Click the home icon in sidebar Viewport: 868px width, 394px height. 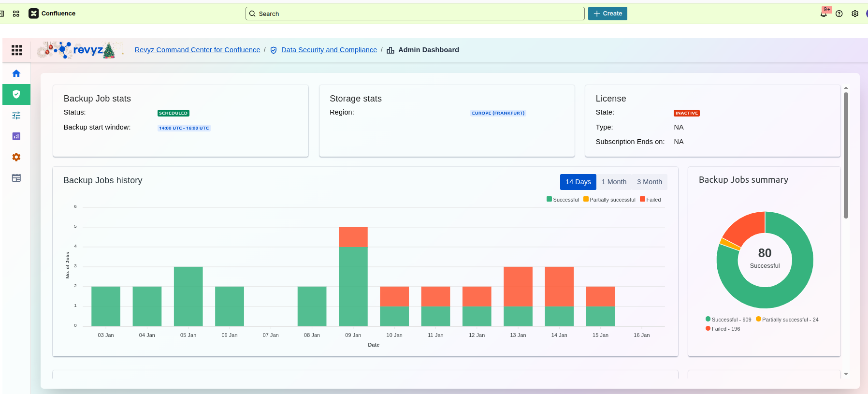coord(16,73)
